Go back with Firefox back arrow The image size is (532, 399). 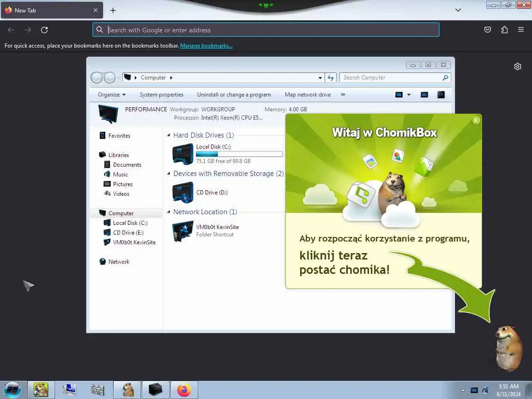(x=11, y=30)
